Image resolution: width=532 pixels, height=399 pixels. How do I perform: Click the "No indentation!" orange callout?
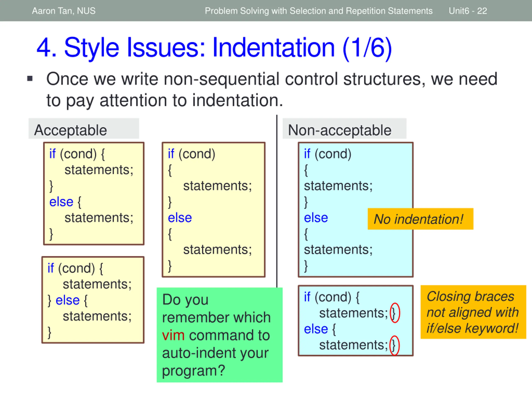[x=420, y=219]
